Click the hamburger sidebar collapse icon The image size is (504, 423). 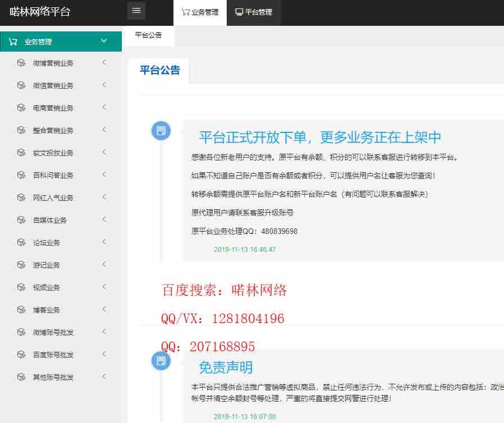pyautogui.click(x=136, y=10)
